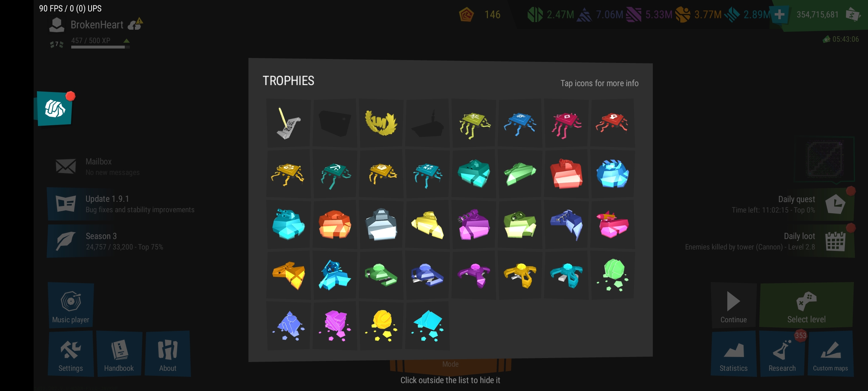Viewport: 868px width, 391px height.
Task: Tap the golden 1M laurel wreath trophy
Action: click(381, 123)
